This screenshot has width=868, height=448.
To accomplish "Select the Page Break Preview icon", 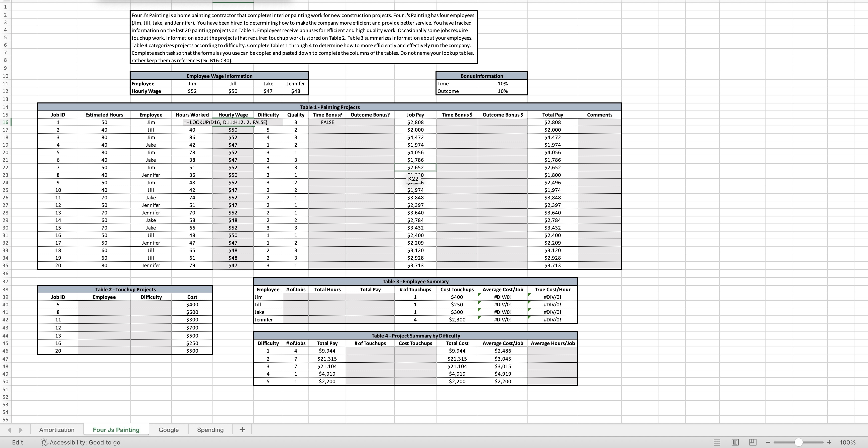I will (x=753, y=442).
